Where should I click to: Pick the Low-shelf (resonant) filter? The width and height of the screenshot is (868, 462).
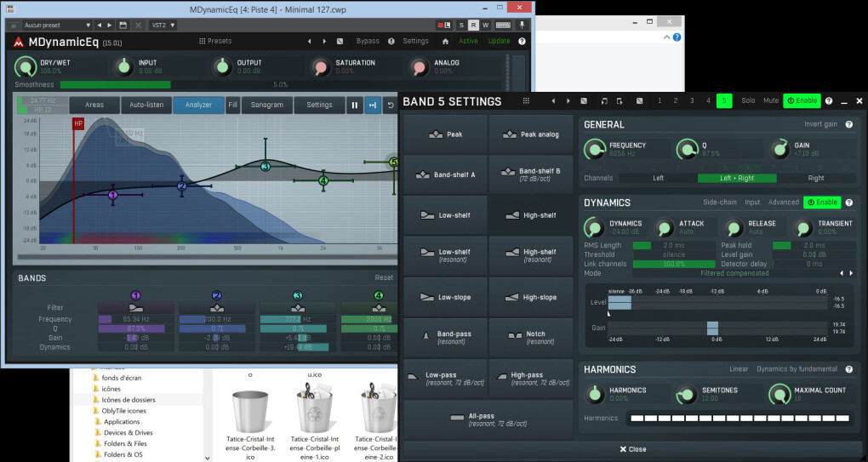[x=446, y=255]
